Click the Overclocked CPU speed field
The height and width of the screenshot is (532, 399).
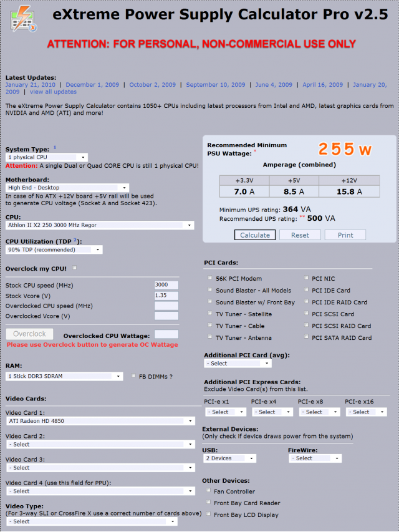[166, 306]
